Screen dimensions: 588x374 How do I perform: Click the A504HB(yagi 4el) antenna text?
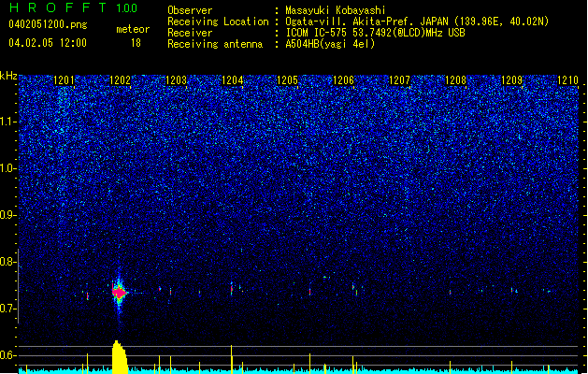coord(330,44)
